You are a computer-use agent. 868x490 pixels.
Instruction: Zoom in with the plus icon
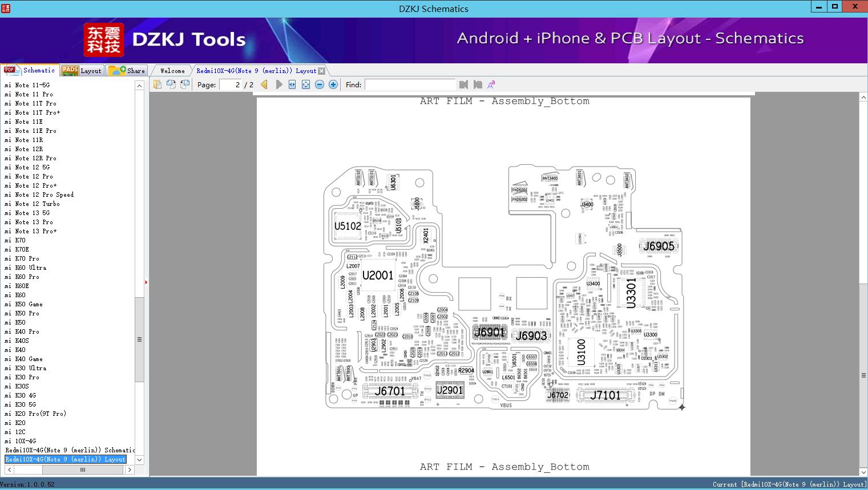pos(333,84)
